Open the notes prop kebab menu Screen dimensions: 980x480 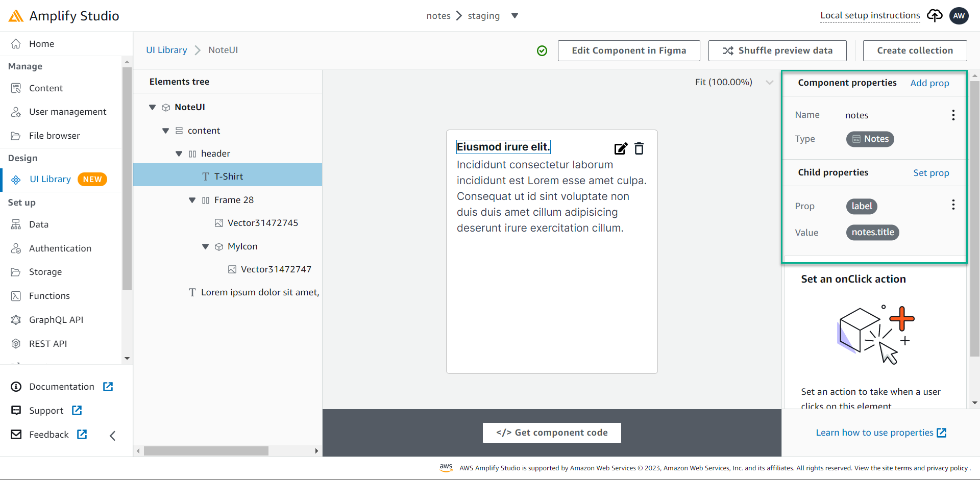coord(953,115)
